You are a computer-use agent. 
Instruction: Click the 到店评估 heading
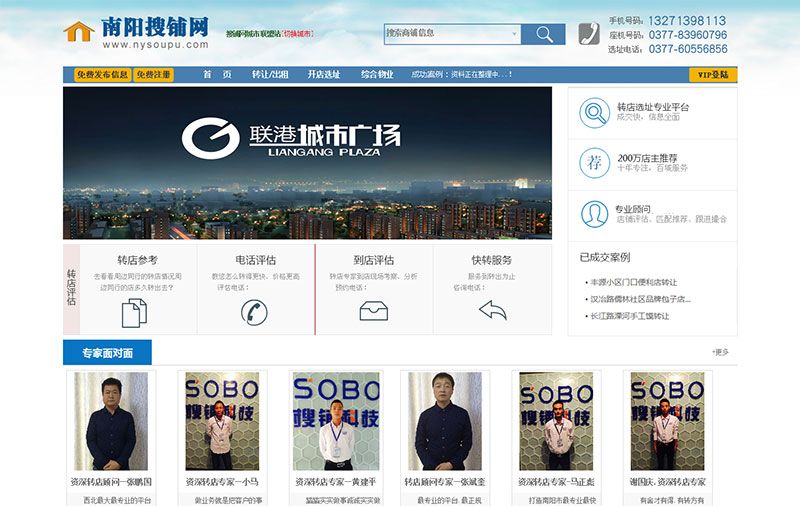tap(373, 260)
